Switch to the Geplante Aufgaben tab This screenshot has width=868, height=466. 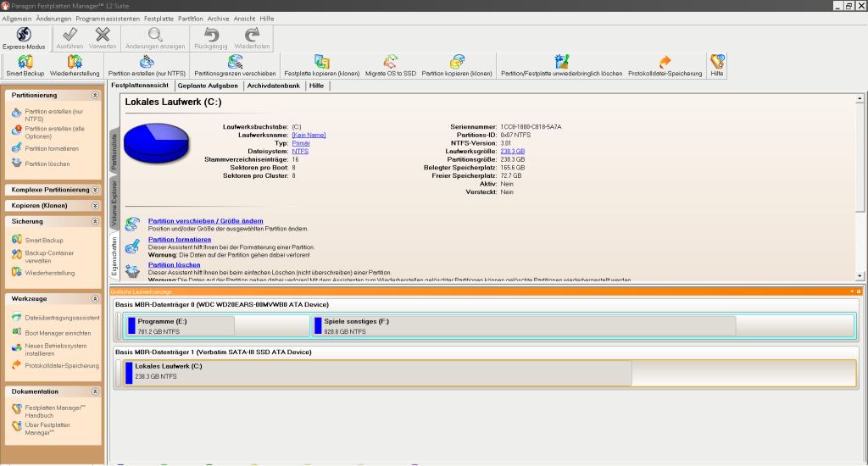click(x=209, y=86)
